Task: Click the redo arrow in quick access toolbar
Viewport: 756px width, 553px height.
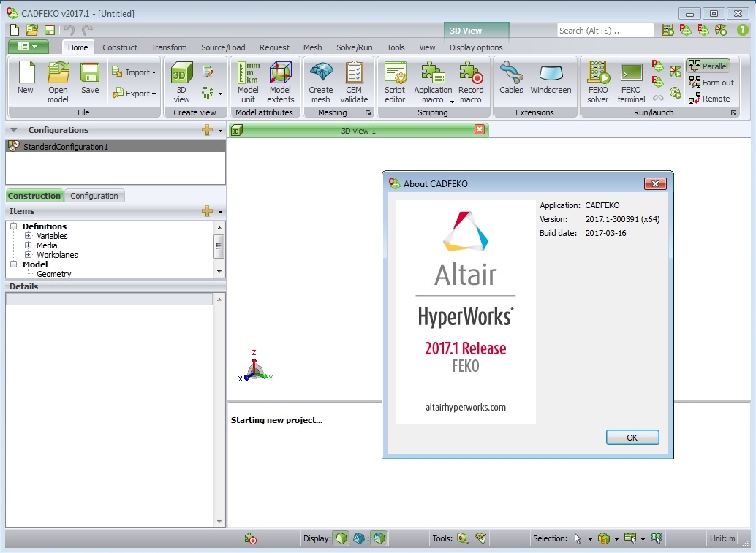Action: [x=87, y=30]
